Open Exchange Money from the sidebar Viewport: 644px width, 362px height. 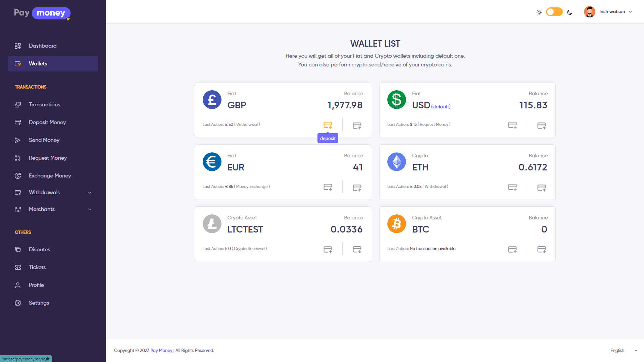point(50,176)
